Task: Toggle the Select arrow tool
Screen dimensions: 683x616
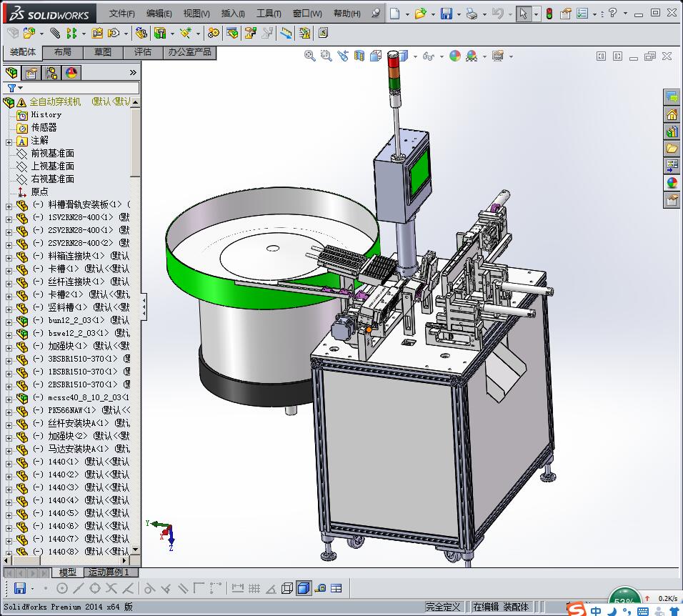Action: pyautogui.click(x=524, y=14)
